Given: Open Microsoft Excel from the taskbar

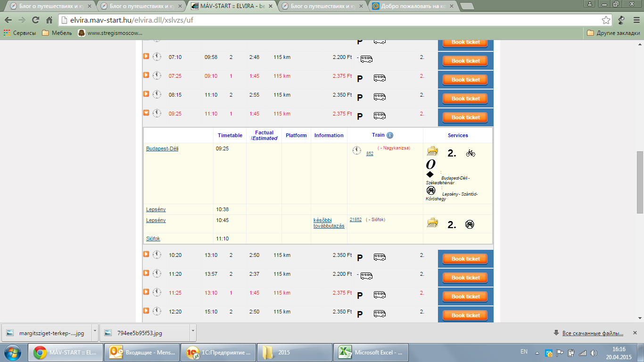Looking at the screenshot, I should [371, 353].
